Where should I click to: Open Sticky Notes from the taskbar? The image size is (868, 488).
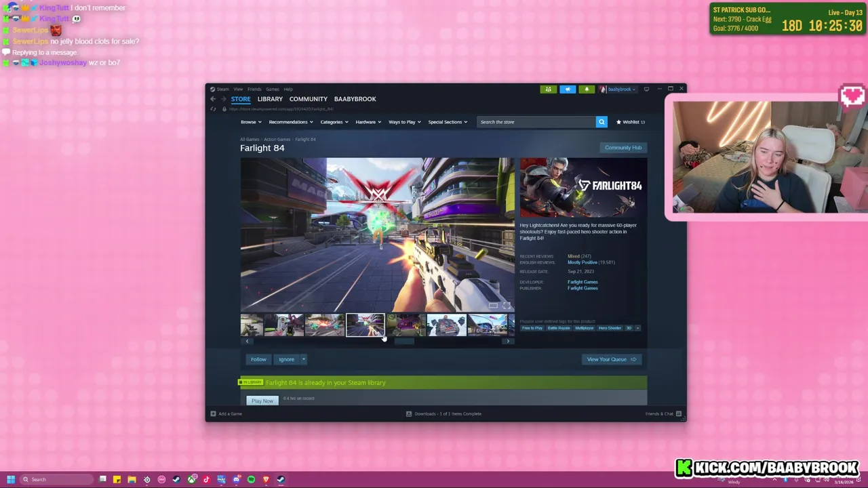click(117, 479)
